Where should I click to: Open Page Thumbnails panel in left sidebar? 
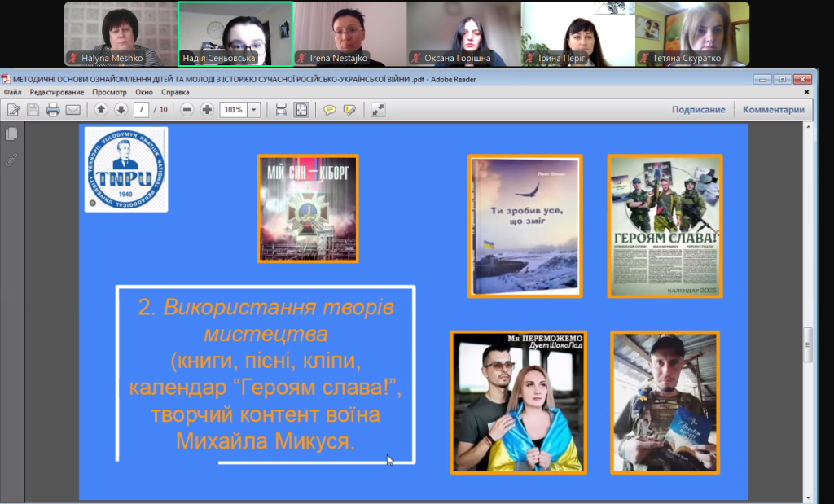tap(11, 134)
